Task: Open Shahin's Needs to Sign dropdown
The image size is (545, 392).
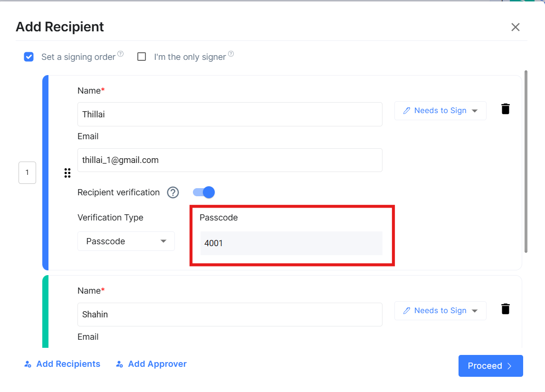Action: coord(440,311)
